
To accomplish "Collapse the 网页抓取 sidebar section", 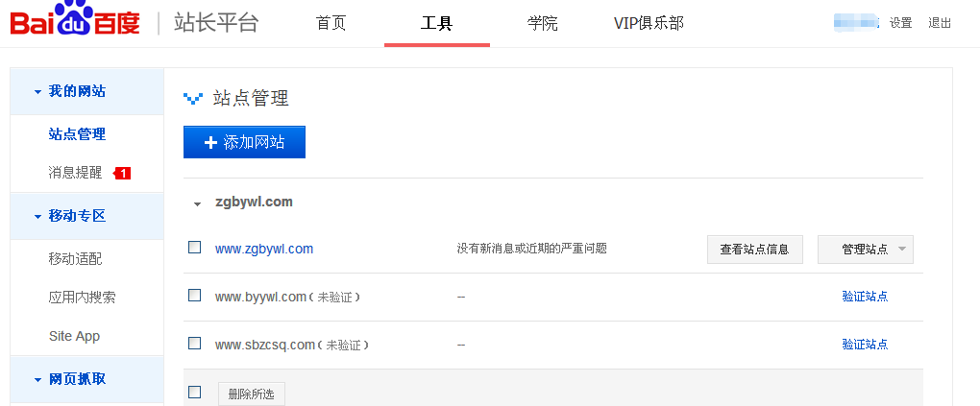I will (37, 380).
